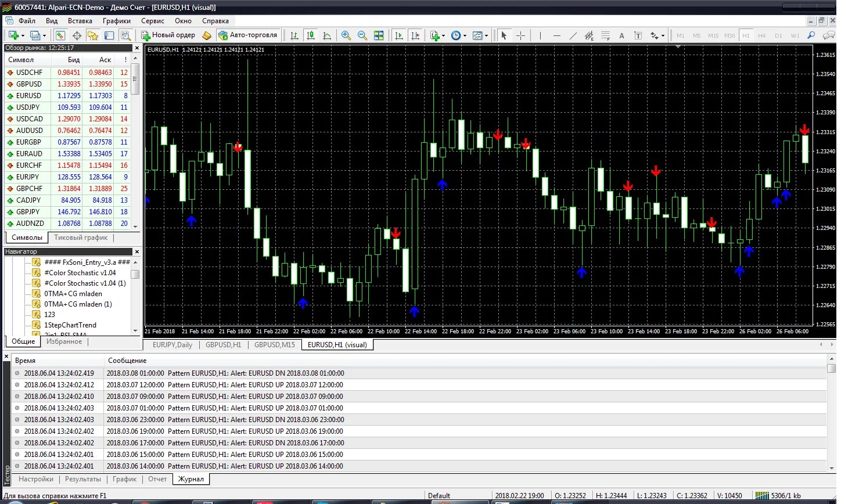The width and height of the screenshot is (841, 504).
Task: Toggle the Terminal window icon
Action: (109, 35)
